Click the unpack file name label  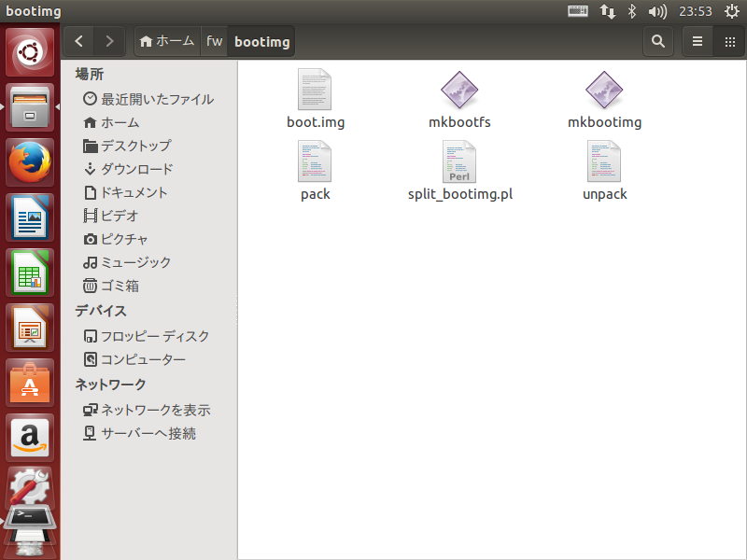(604, 194)
